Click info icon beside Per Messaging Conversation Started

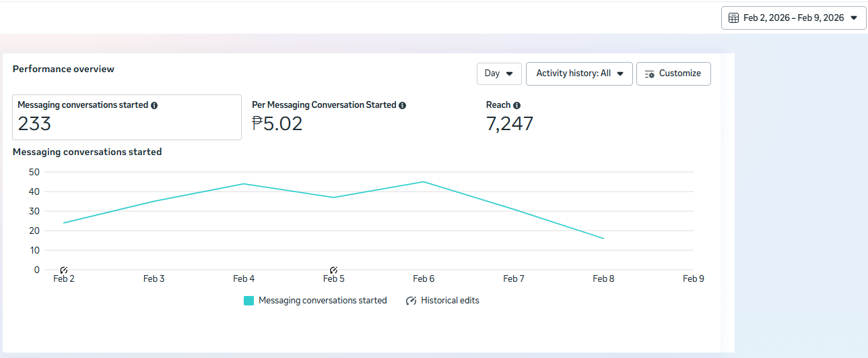[402, 106]
